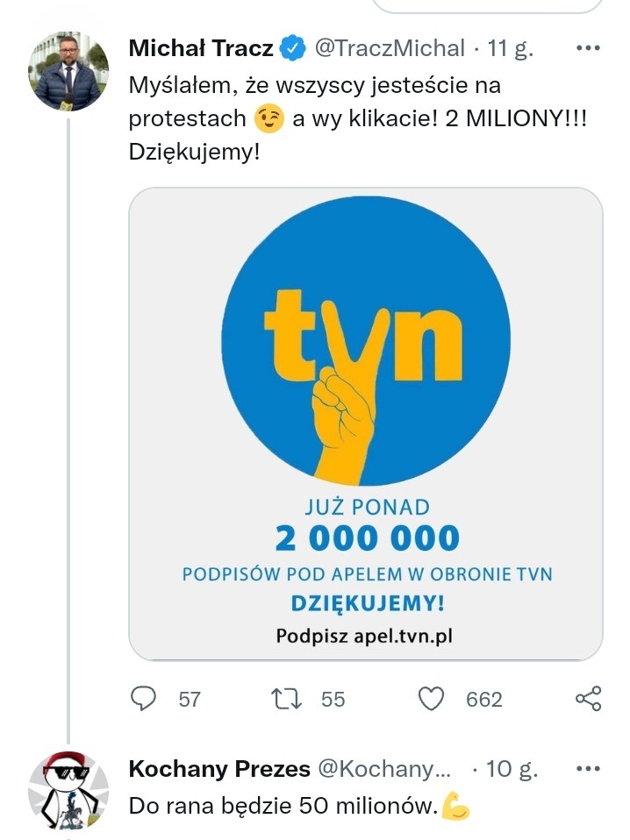Like Michał Tracz's tweet with the heart icon
The height and width of the screenshot is (840, 630).
point(431,699)
